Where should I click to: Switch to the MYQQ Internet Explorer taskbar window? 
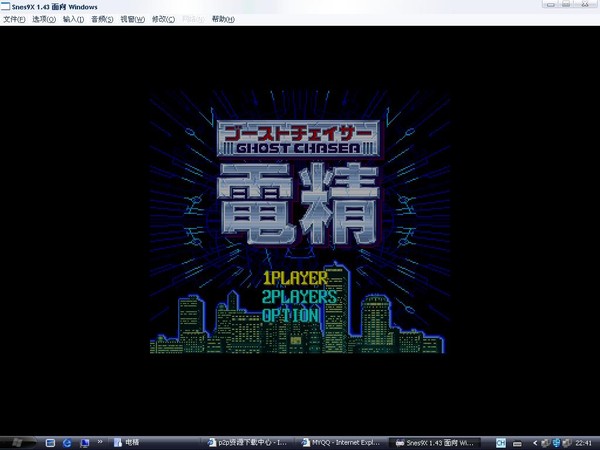tap(342, 443)
